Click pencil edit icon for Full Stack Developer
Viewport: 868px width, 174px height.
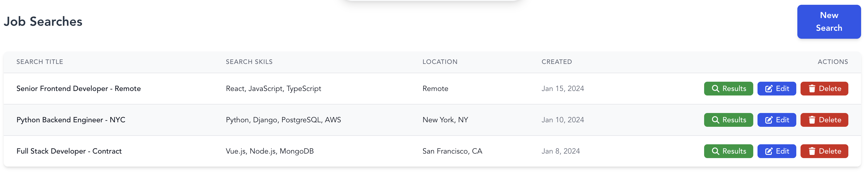click(x=769, y=151)
